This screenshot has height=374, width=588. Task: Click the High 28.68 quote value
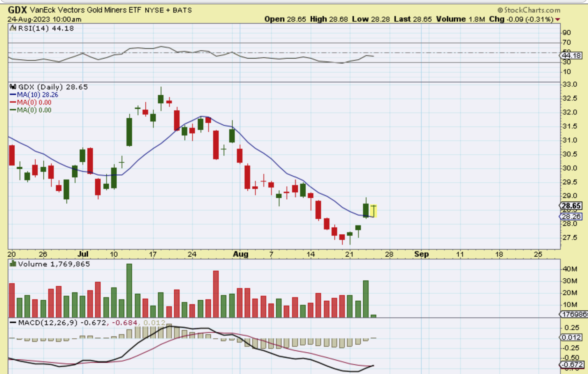pos(329,19)
